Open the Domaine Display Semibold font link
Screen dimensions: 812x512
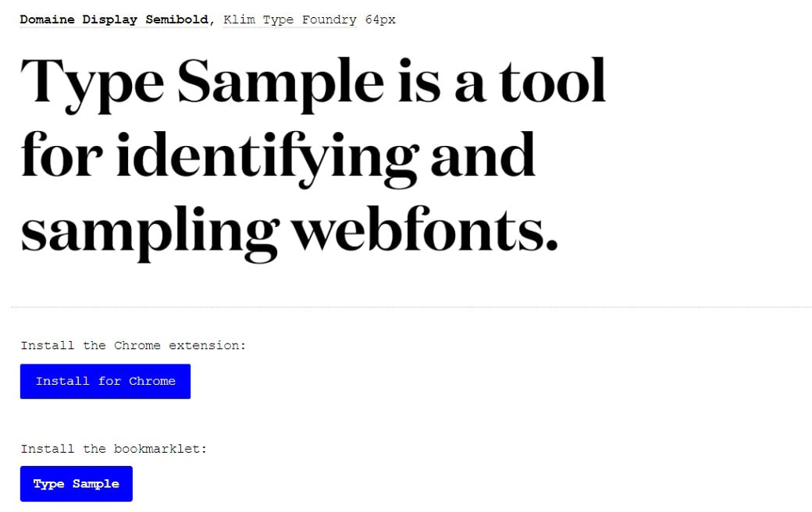[x=115, y=20]
